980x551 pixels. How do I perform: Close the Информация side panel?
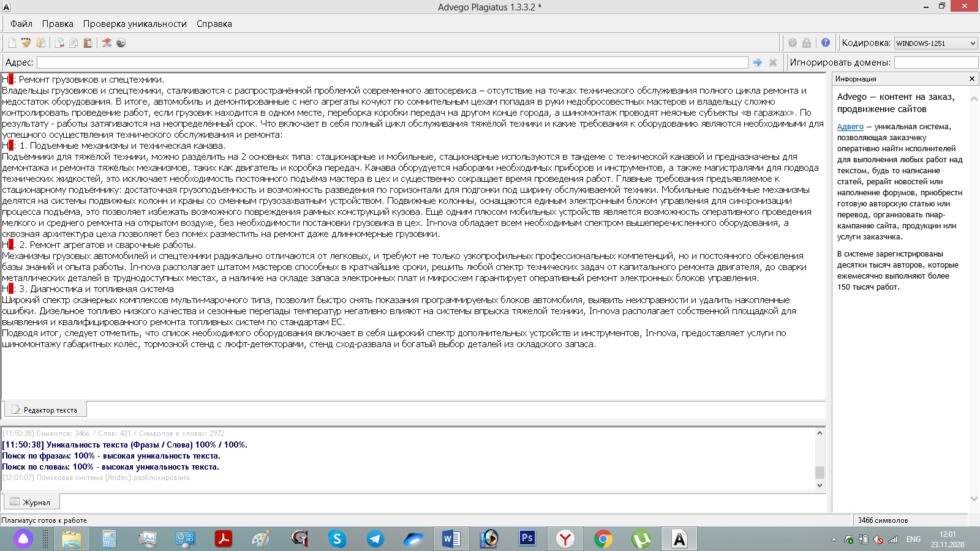pyautogui.click(x=972, y=79)
